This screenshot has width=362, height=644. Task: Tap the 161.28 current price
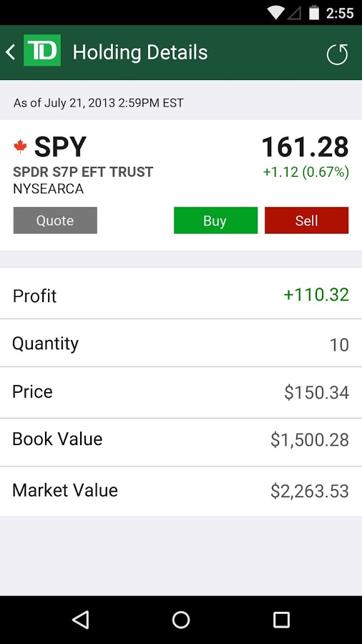[305, 147]
